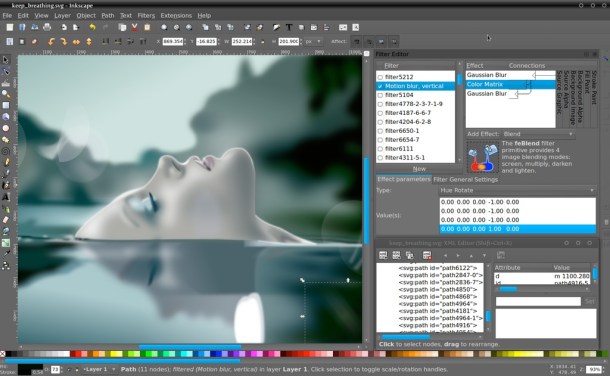
Task: Open the Extensions menu
Action: (x=176, y=16)
